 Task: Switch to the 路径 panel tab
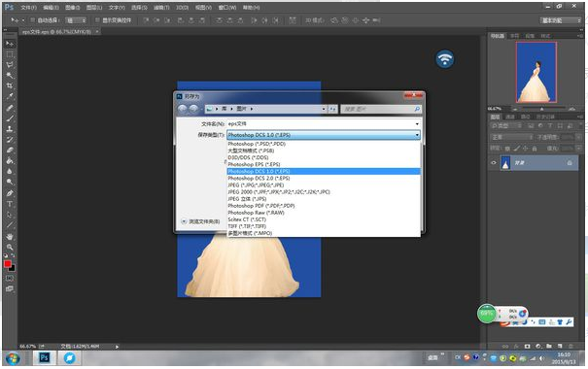[526, 117]
